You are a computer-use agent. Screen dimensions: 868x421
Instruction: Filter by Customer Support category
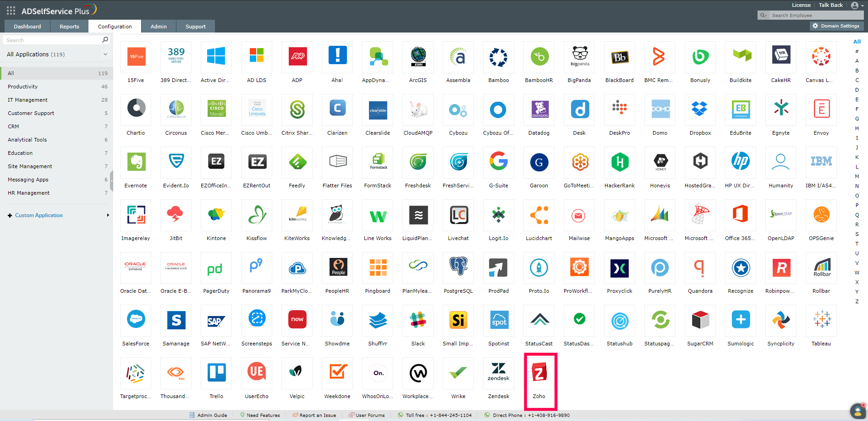[x=56, y=113]
